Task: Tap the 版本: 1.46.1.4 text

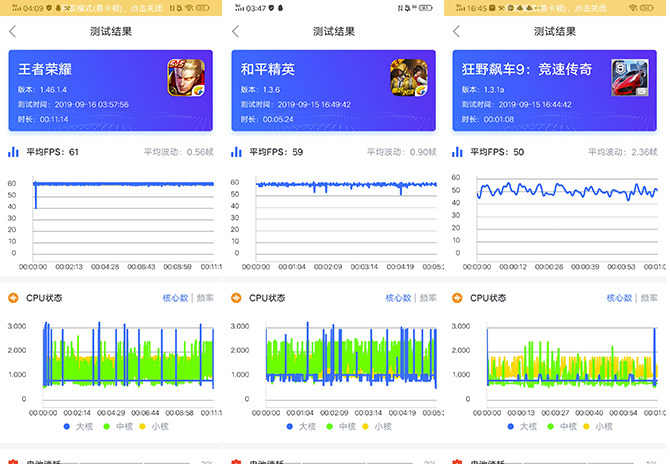Action: 42,90
